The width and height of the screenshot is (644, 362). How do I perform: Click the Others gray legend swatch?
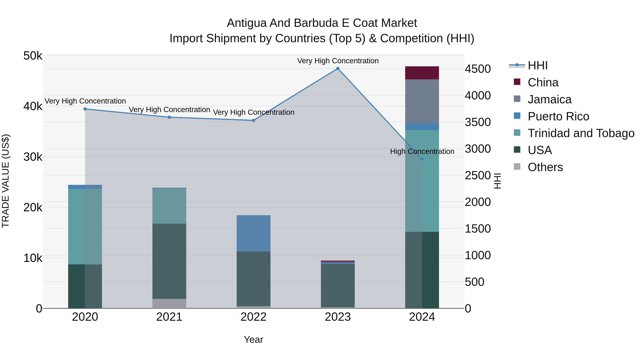517,166
